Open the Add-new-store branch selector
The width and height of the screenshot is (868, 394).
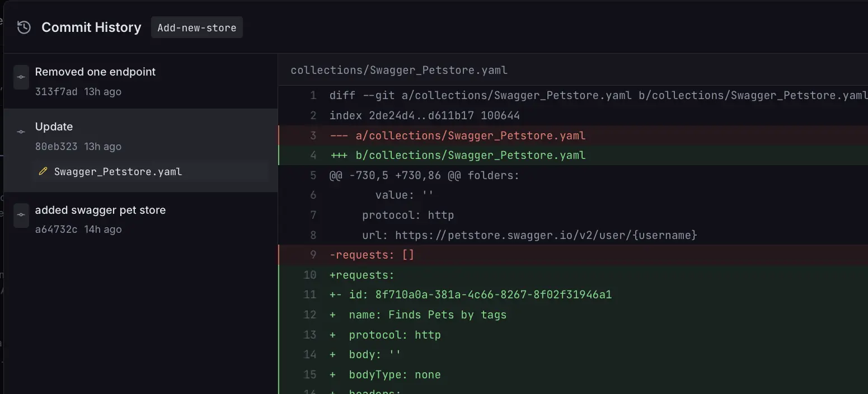(x=196, y=27)
